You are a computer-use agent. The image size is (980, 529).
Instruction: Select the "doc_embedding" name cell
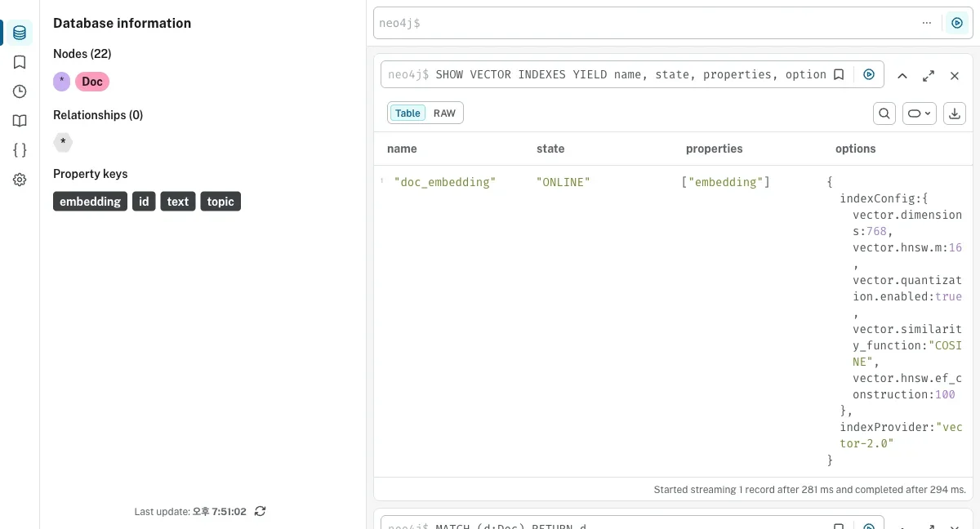(445, 182)
